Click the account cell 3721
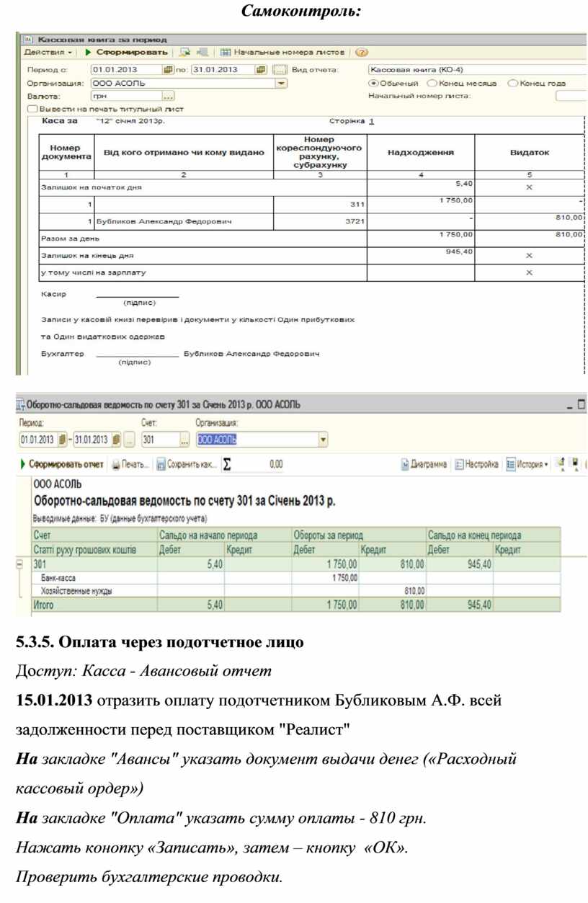The height and width of the screenshot is (903, 588). click(x=320, y=221)
